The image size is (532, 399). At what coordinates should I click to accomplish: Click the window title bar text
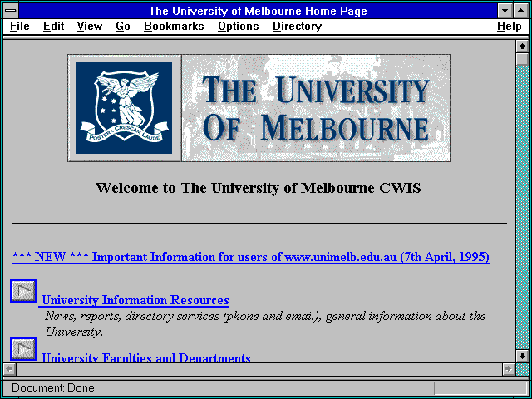pos(258,11)
